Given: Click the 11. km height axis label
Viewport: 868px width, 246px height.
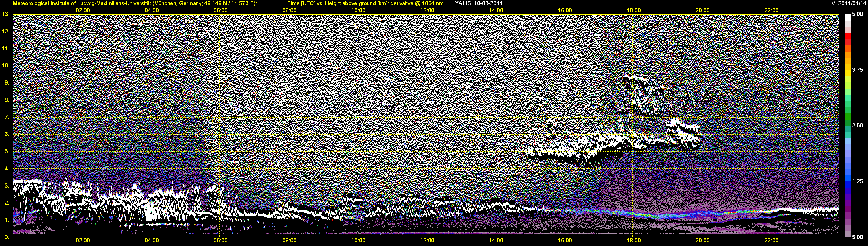Looking at the screenshot, I should 5,49.
